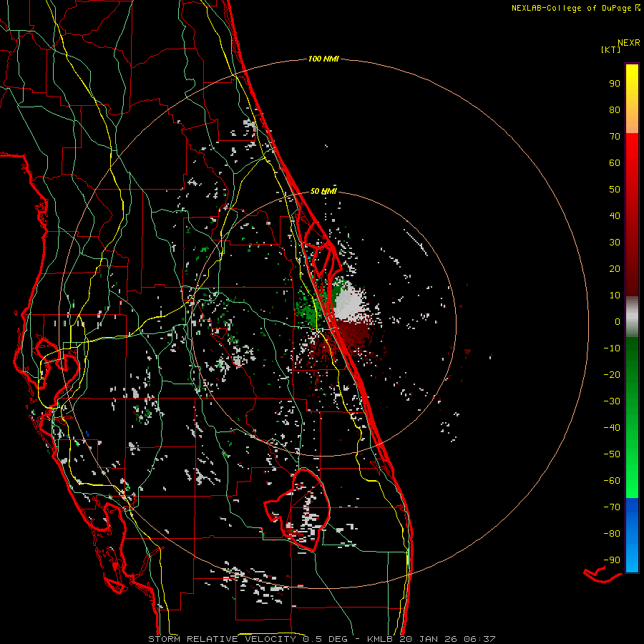This screenshot has width=644, height=644.
Task: Click the NEXLAB-College of DuPage title text
Action: coord(570,8)
